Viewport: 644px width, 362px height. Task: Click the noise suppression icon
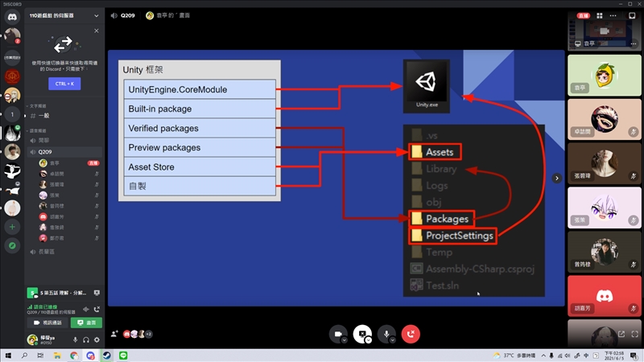pyautogui.click(x=85, y=309)
